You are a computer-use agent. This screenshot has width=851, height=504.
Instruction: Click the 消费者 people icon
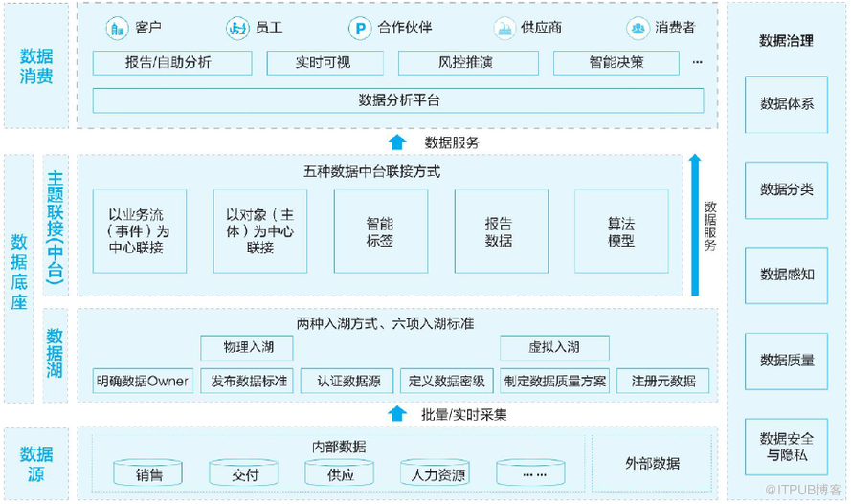pos(638,28)
